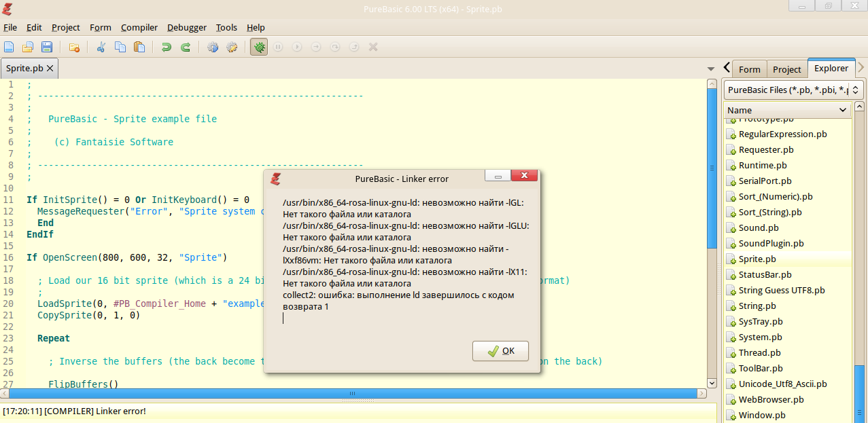Kill program X toolbar icon
This screenshot has width=868, height=423.
coord(373,47)
